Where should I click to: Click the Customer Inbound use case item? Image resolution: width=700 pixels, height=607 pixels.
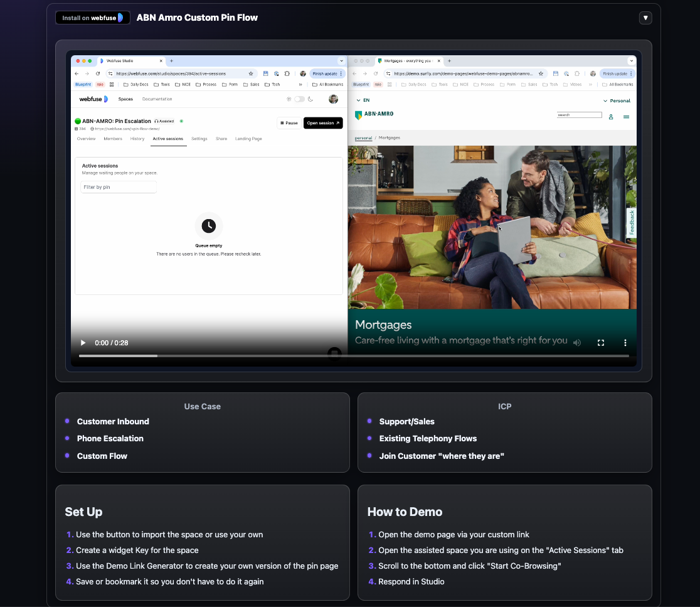tap(113, 422)
